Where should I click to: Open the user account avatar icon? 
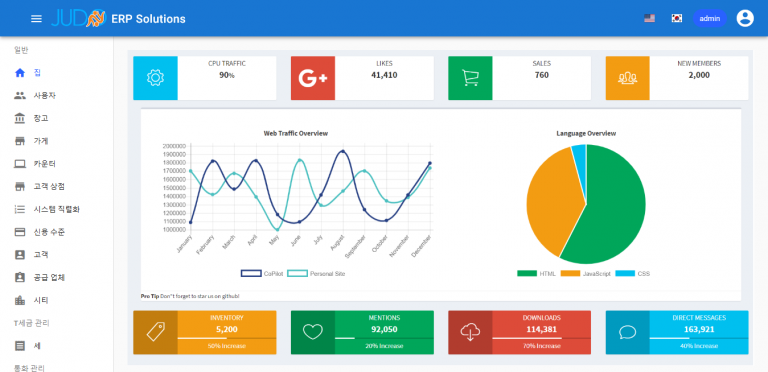[745, 19]
